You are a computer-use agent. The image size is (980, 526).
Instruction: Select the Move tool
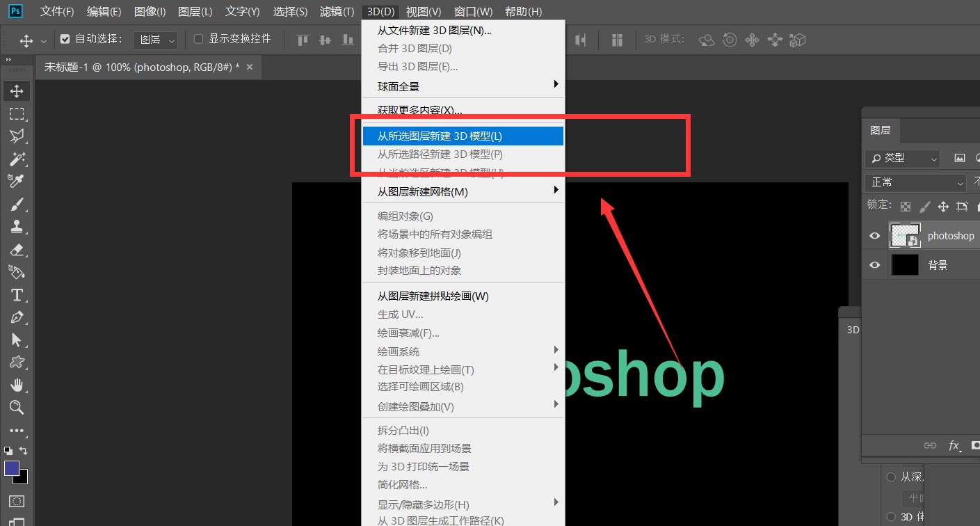[x=17, y=90]
